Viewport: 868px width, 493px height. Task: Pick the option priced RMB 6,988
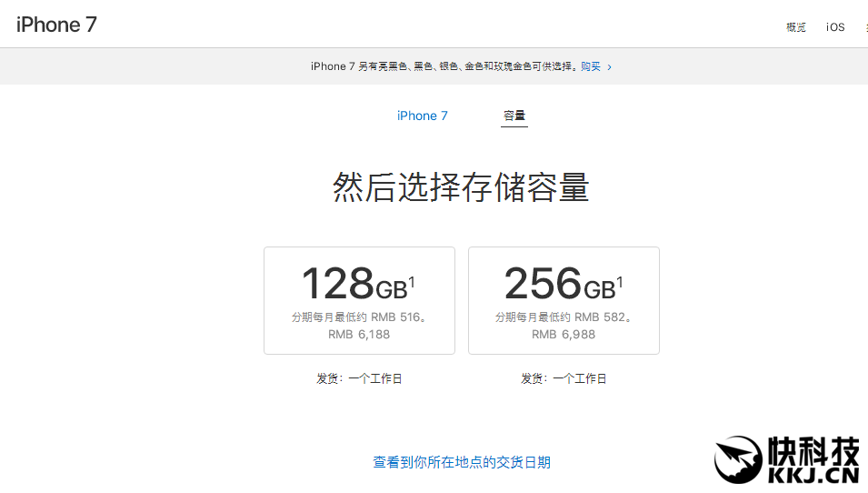(x=564, y=335)
